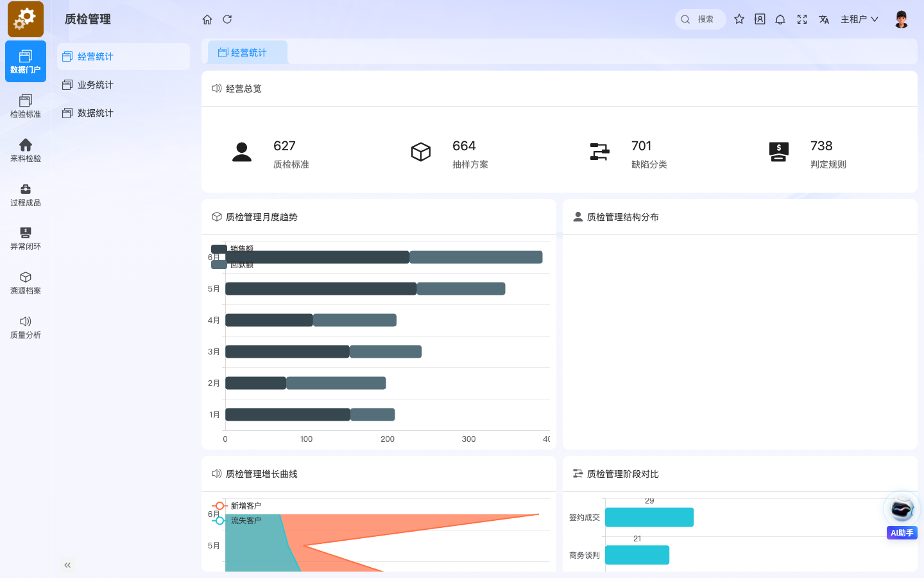Select the 数据统计 menu item
This screenshot has height=578, width=924.
123,113
